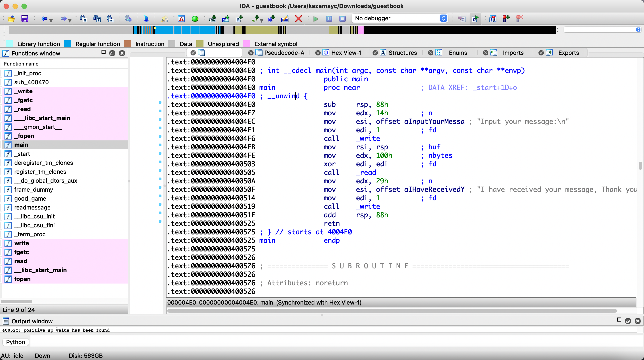
Task: Jump forward with the blue right arrow
Action: coord(64,19)
